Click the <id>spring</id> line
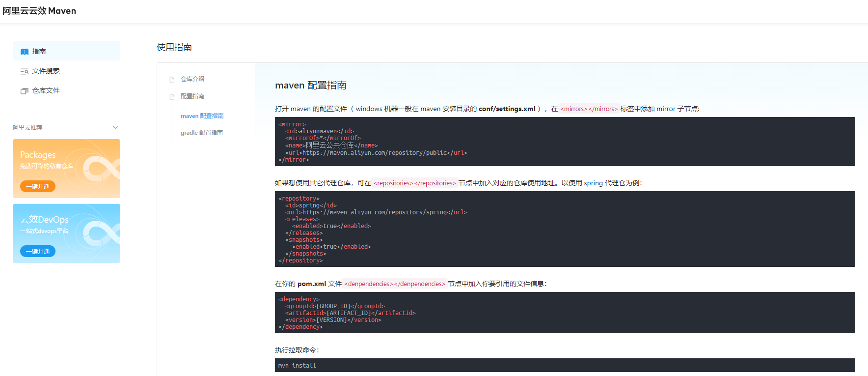 point(311,205)
